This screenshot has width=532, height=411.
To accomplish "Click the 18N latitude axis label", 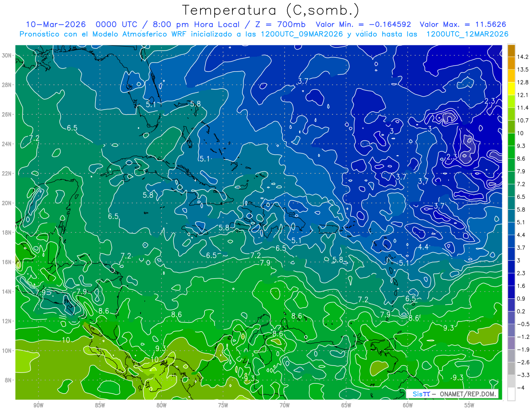I will pyautogui.click(x=7, y=232).
